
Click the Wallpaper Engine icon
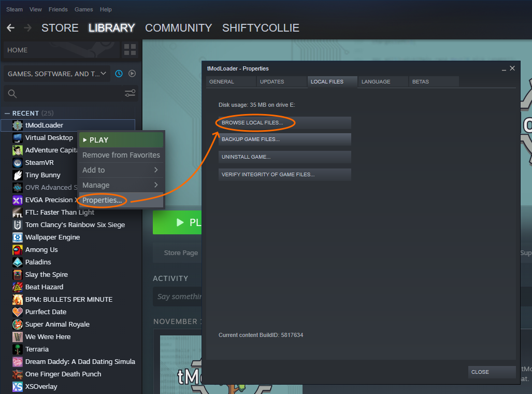tap(18, 237)
